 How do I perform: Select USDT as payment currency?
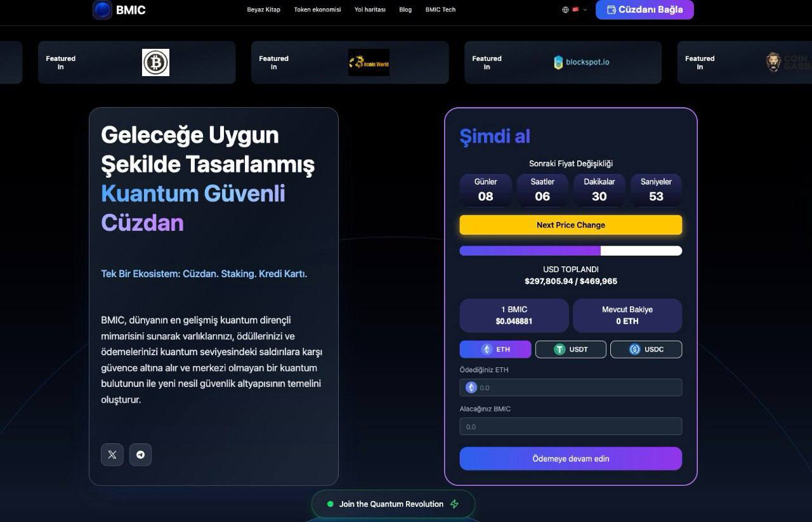tap(570, 349)
